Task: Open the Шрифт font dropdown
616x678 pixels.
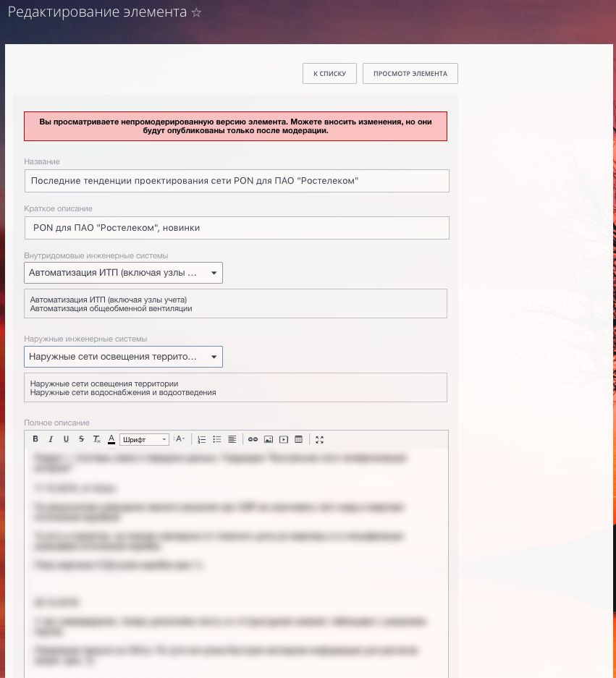Action: 144,439
